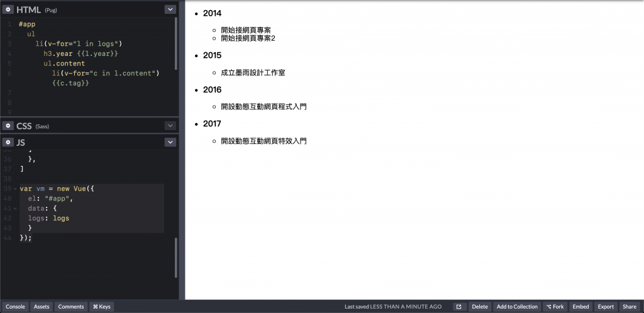Open JS panel settings gear

(8, 142)
